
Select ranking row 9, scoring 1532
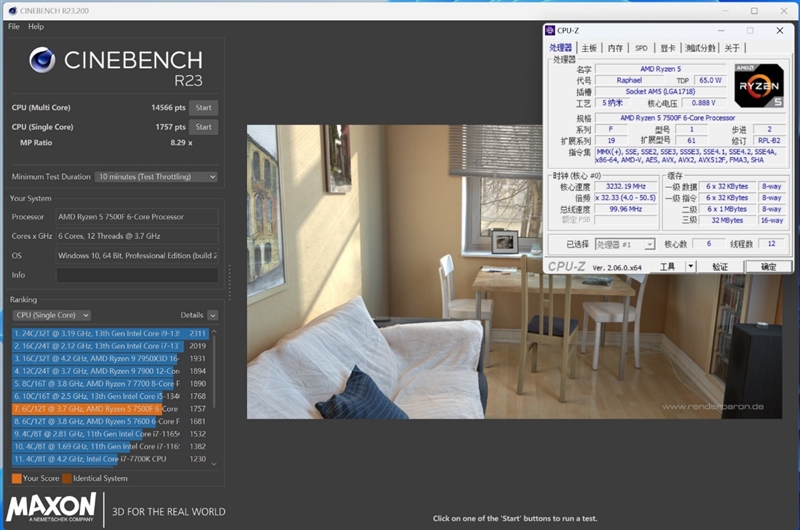click(110, 434)
